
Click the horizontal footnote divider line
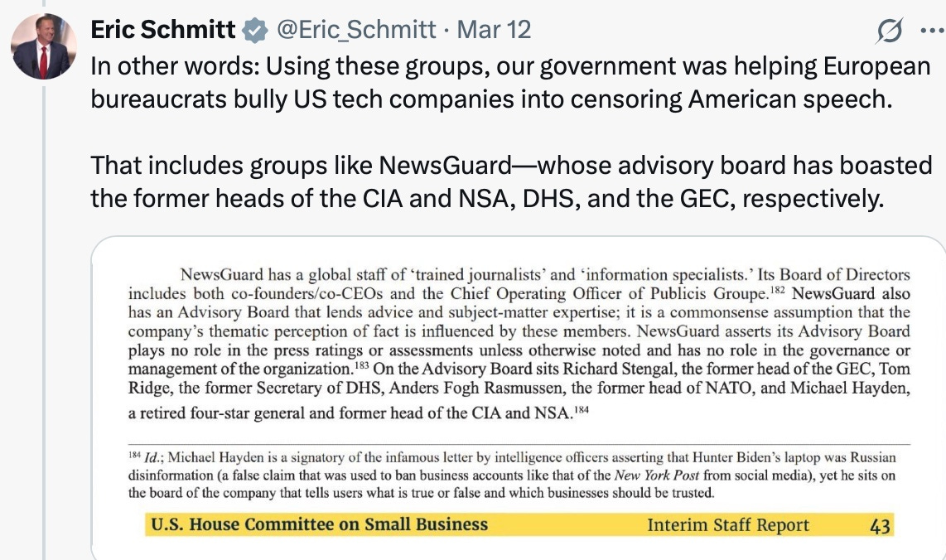tap(519, 444)
